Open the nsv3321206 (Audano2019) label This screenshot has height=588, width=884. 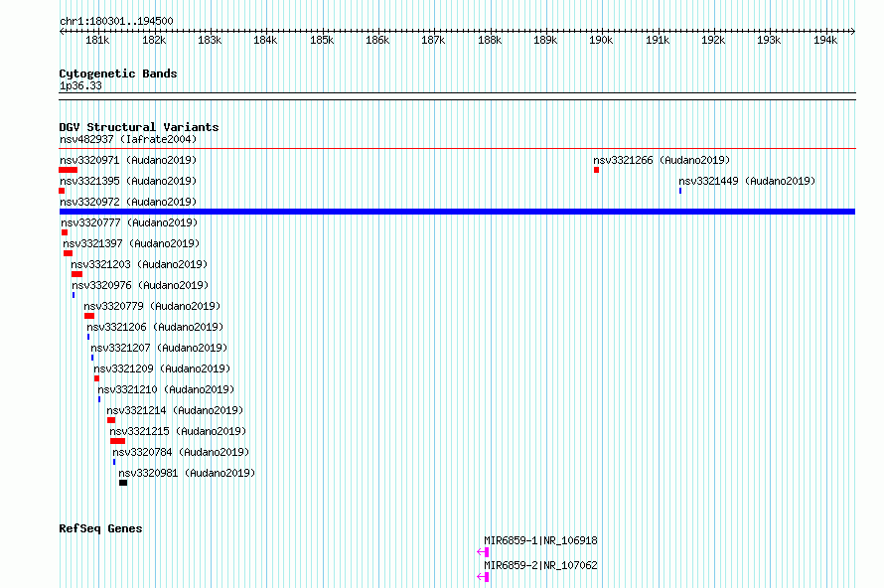point(155,327)
